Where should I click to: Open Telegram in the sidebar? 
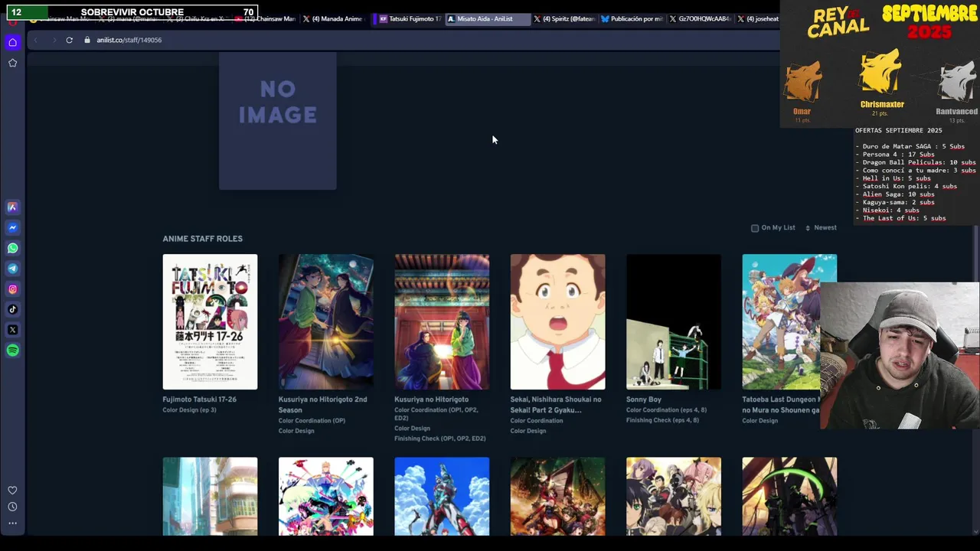point(12,269)
